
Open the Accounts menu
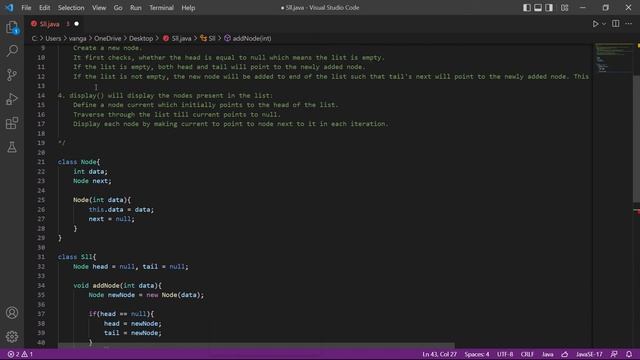pos(12,313)
